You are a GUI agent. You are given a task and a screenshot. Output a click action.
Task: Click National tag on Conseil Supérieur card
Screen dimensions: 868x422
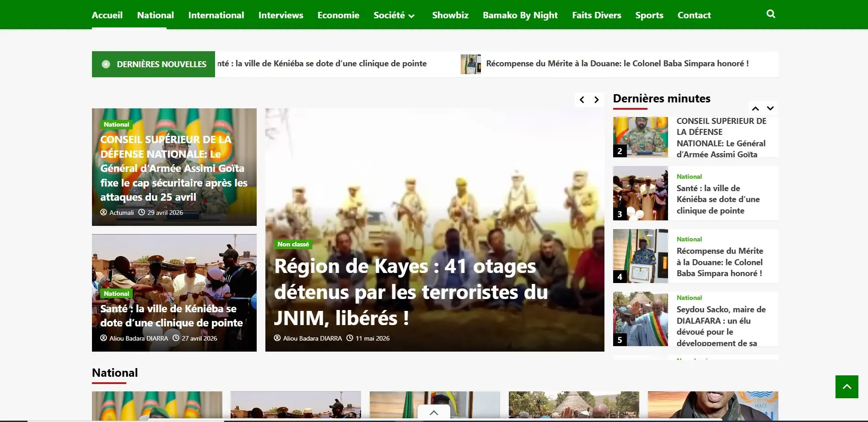tap(116, 124)
